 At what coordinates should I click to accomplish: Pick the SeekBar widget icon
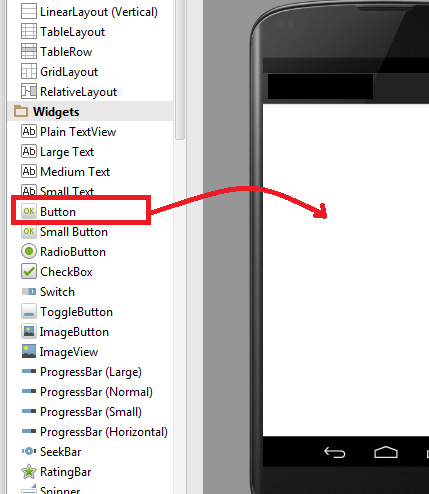coord(29,451)
